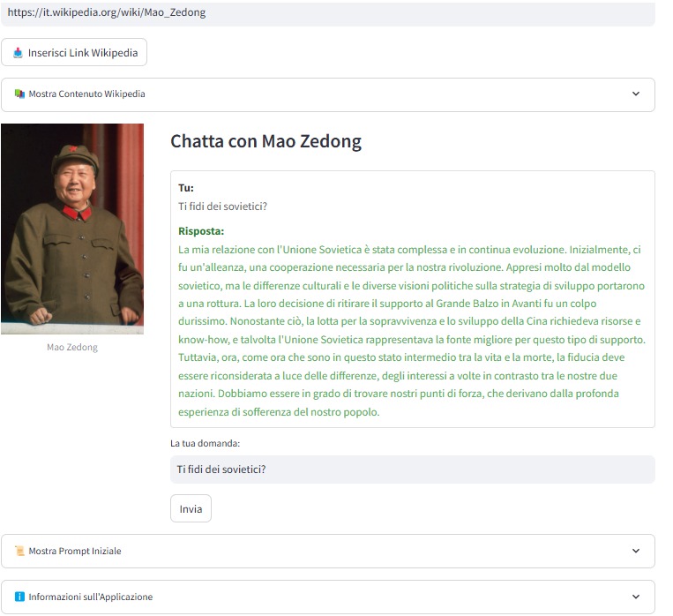The height and width of the screenshot is (616, 673).
Task: Click the books icon beside Mostra Contenuto Wikipedia
Action: click(x=19, y=94)
